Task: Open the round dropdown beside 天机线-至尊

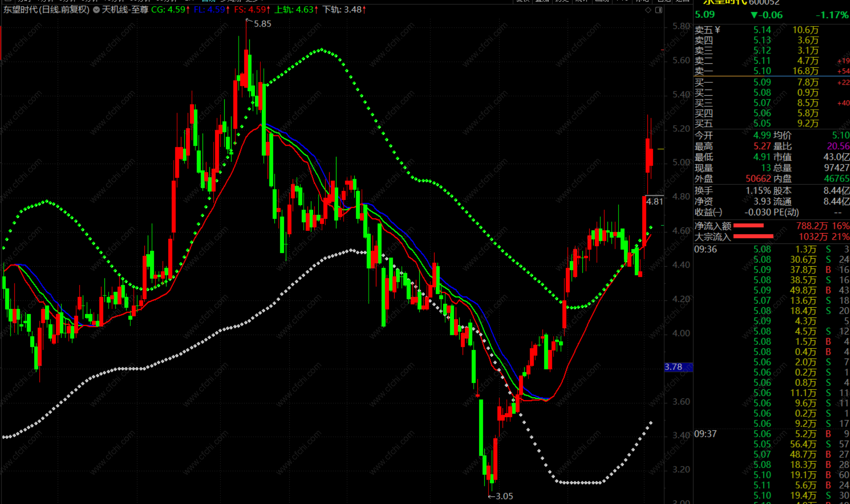Action: pyautogui.click(x=97, y=10)
